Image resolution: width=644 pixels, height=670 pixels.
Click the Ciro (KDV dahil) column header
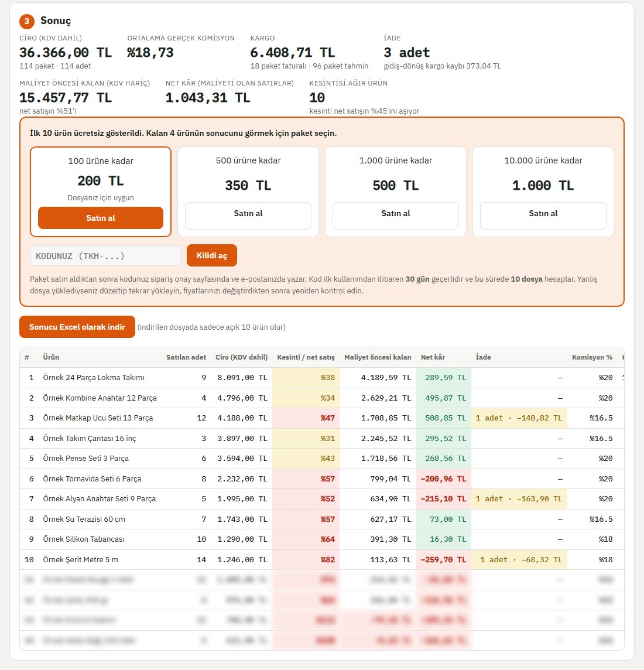point(242,357)
